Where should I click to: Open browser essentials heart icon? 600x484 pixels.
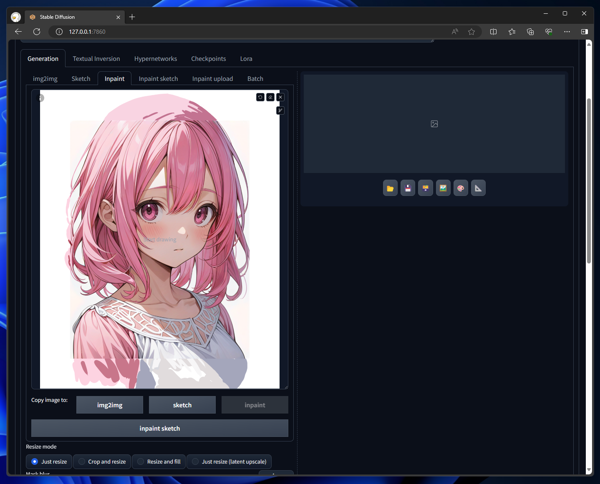pyautogui.click(x=549, y=32)
